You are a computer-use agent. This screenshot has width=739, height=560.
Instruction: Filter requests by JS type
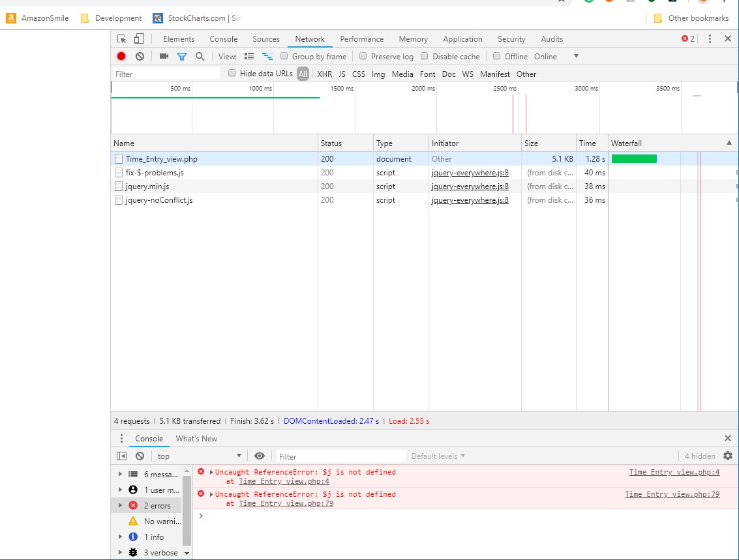(342, 74)
